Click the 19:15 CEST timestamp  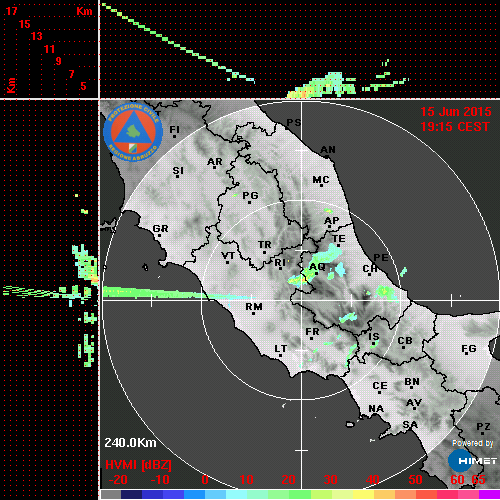(x=455, y=127)
